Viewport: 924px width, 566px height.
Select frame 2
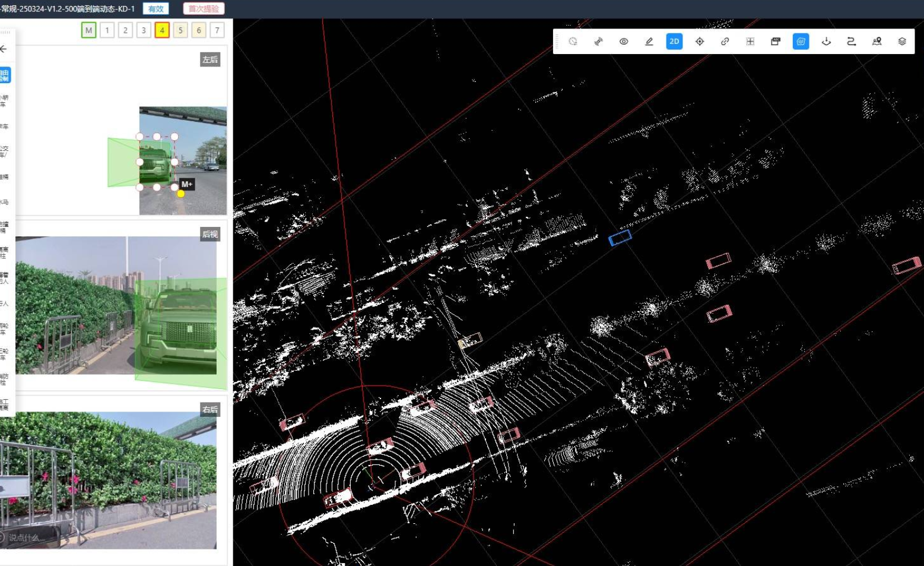click(125, 30)
